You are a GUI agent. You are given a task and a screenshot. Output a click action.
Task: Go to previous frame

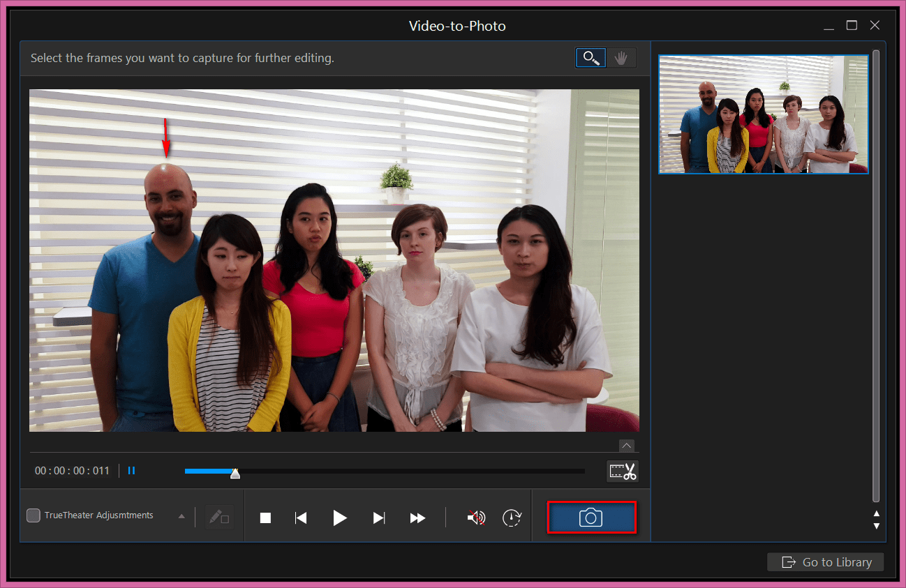301,518
